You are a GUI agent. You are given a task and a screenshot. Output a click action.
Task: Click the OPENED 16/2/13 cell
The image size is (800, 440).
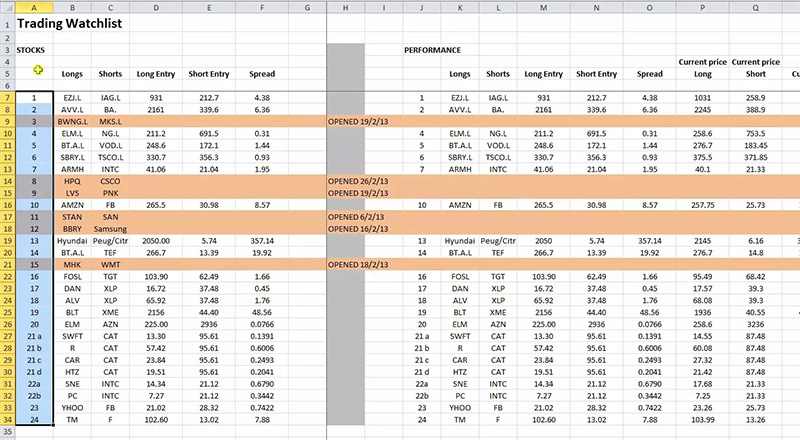(358, 229)
